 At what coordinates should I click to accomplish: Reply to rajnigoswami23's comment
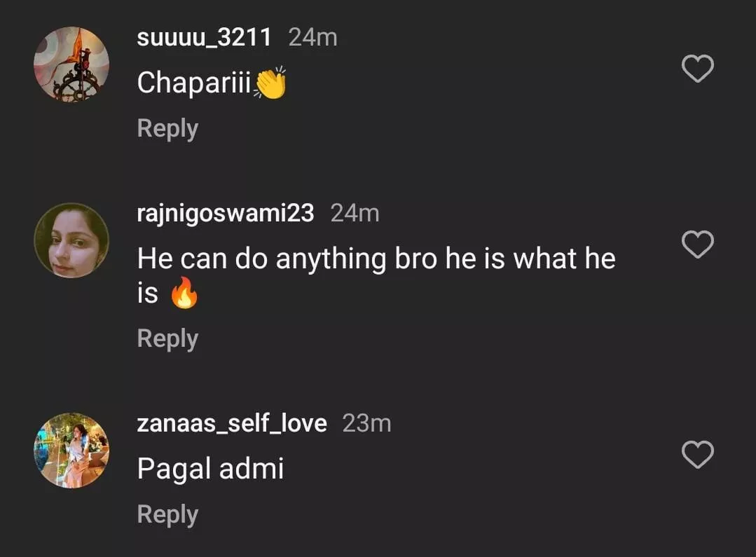click(x=167, y=338)
